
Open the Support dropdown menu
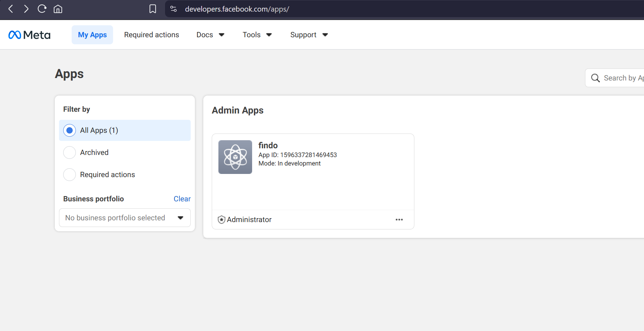pyautogui.click(x=309, y=35)
